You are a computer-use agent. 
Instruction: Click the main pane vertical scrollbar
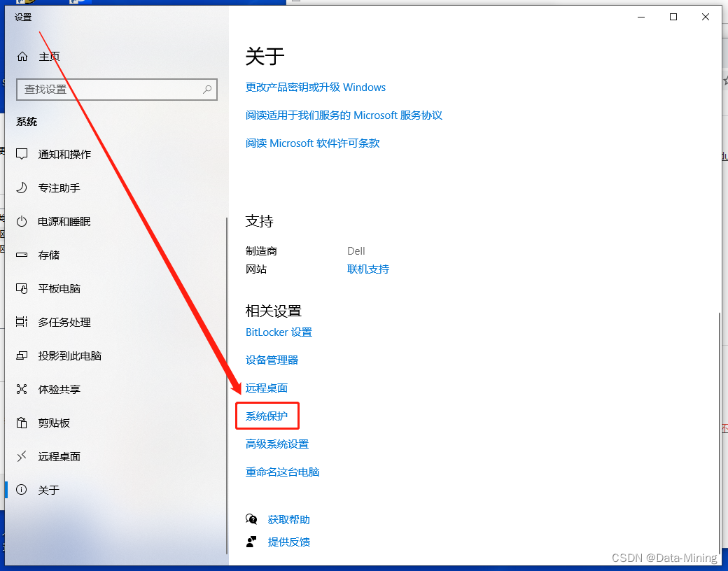click(x=719, y=432)
